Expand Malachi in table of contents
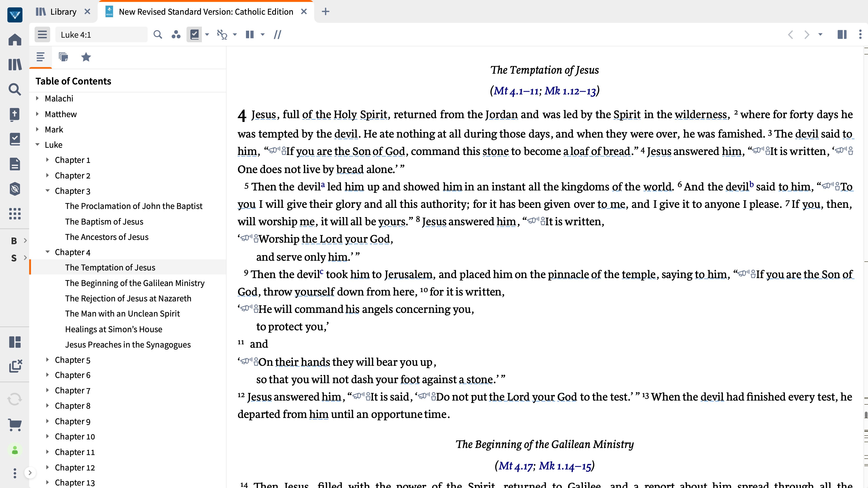868x488 pixels. [37, 98]
